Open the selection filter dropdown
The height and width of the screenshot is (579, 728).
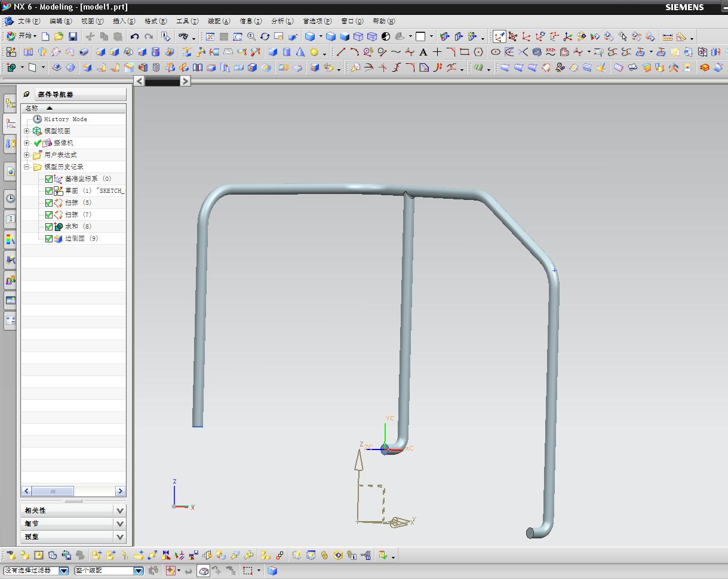click(x=64, y=571)
